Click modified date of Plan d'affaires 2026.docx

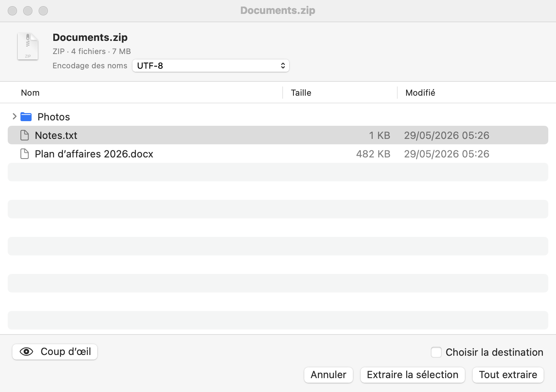click(x=447, y=154)
